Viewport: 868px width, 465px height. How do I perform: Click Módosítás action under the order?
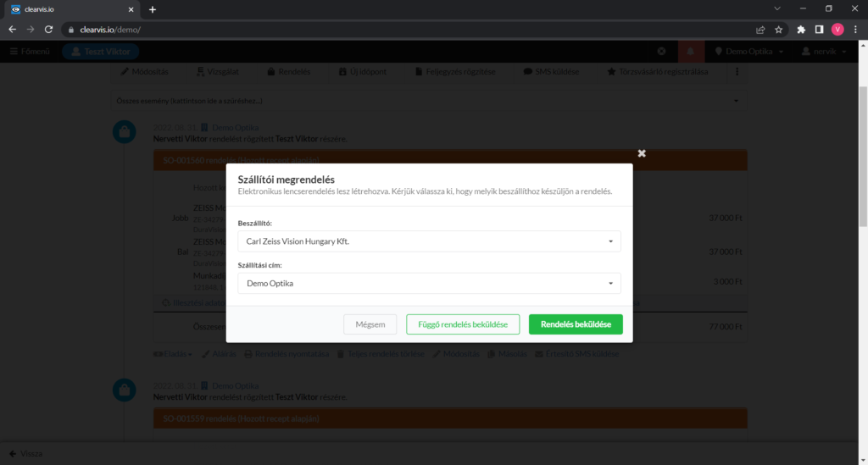(456, 354)
